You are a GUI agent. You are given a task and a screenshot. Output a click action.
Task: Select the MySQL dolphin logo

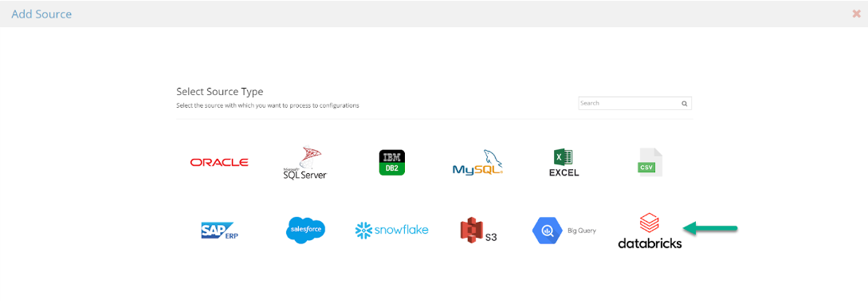click(477, 162)
